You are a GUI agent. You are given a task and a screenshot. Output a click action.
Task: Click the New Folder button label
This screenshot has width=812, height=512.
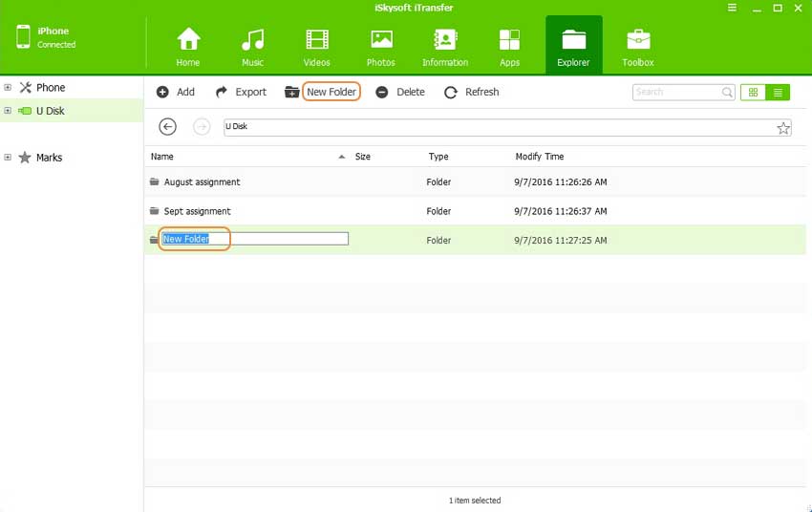click(x=331, y=92)
